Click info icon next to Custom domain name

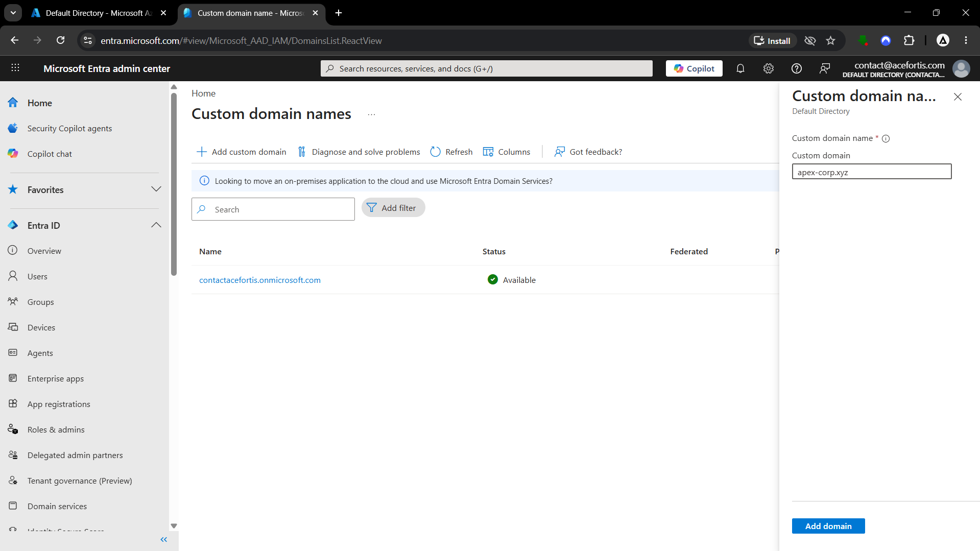point(886,138)
